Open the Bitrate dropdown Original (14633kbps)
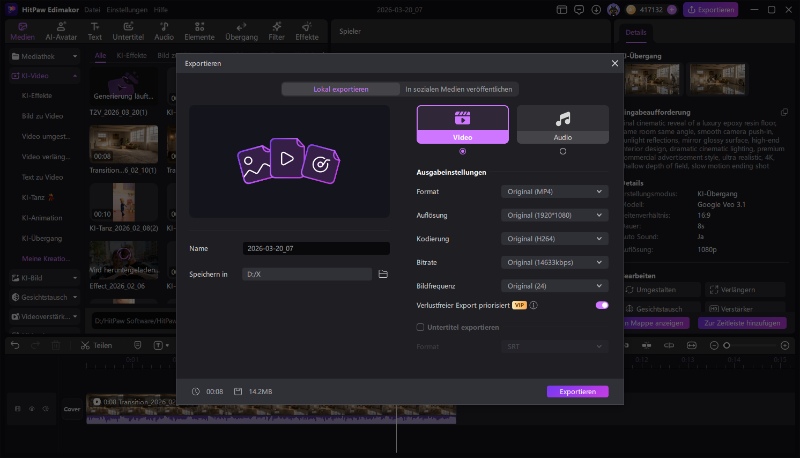 click(x=555, y=263)
